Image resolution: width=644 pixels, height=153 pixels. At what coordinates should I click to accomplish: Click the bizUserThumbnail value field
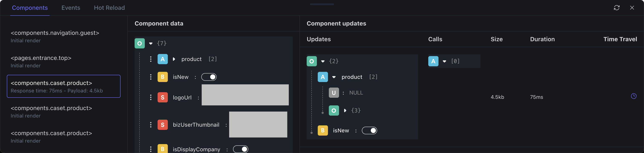(x=258, y=124)
